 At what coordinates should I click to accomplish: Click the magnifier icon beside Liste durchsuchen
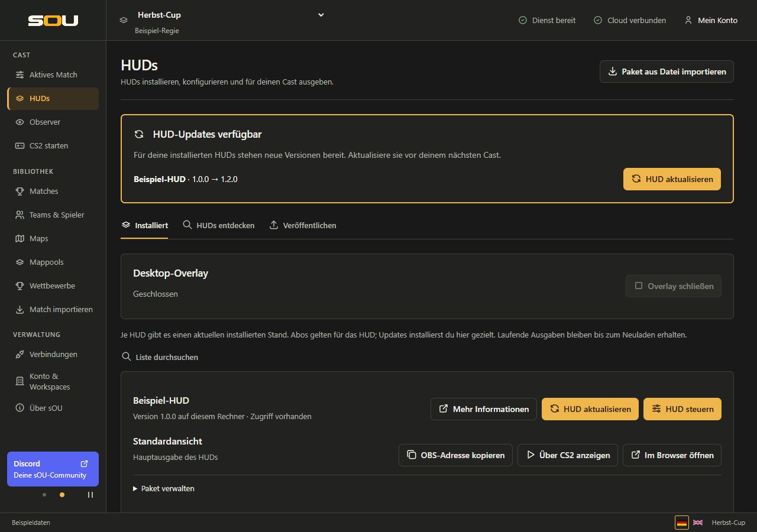[x=127, y=357]
